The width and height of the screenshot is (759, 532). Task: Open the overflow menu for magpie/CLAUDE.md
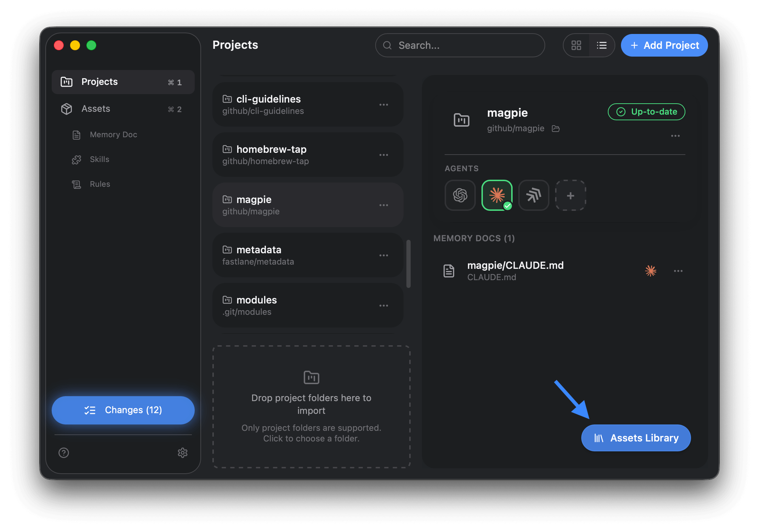[678, 271]
